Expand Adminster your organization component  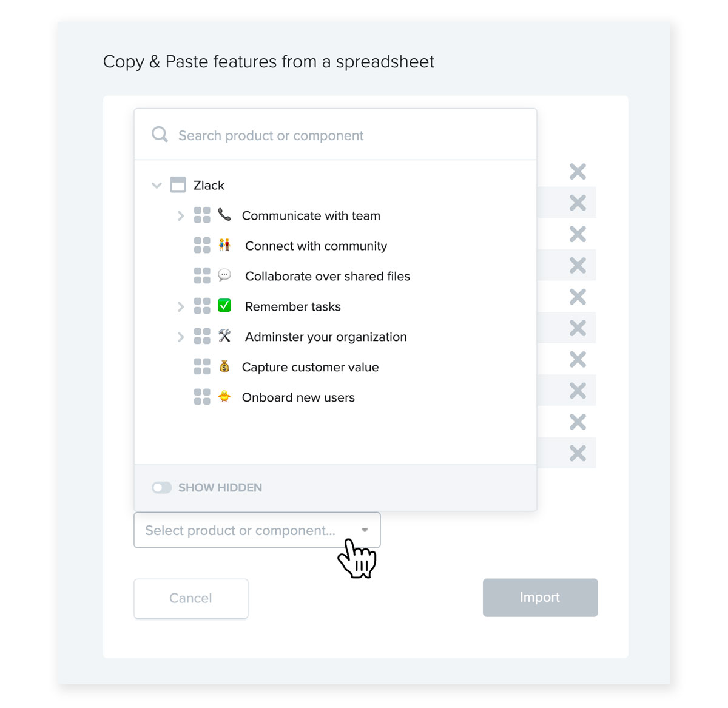[180, 337]
